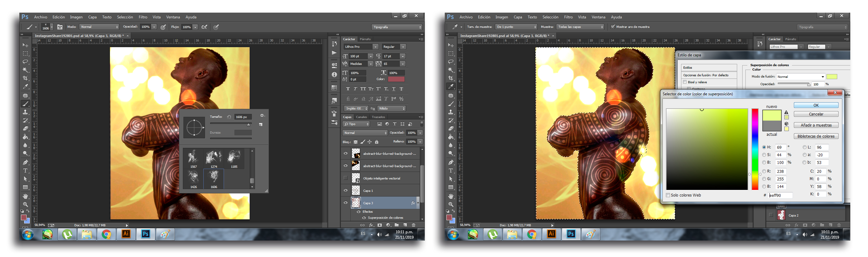Select Horizontal Type tool in left window toolbox
868x257 pixels.
click(25, 171)
